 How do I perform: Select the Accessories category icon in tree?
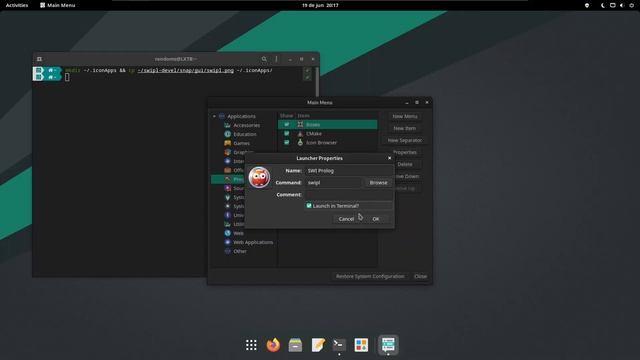[227, 125]
